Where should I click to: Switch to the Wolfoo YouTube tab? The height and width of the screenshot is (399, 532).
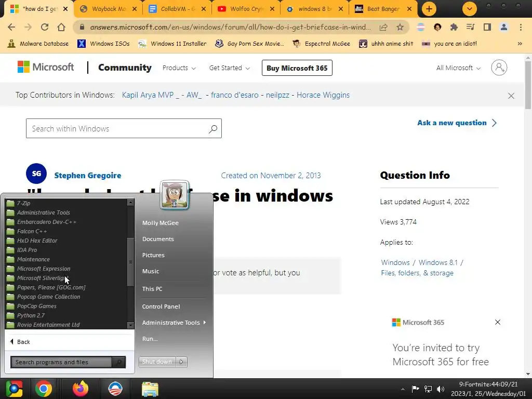[x=246, y=9]
